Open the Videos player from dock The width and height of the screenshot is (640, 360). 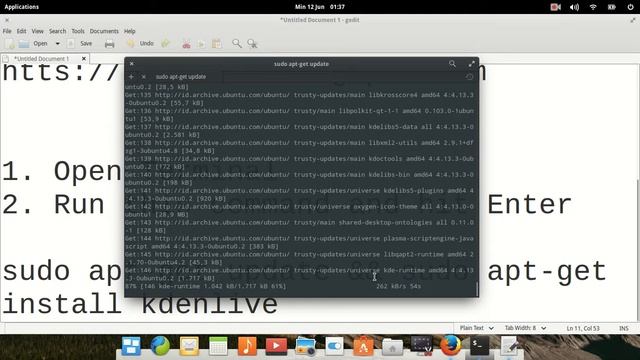click(276, 346)
